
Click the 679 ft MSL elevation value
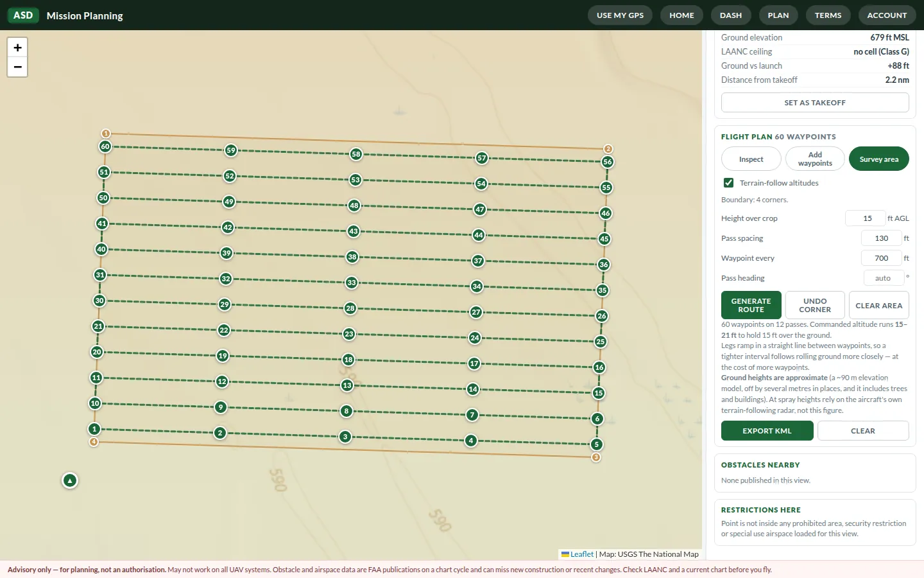pyautogui.click(x=889, y=38)
